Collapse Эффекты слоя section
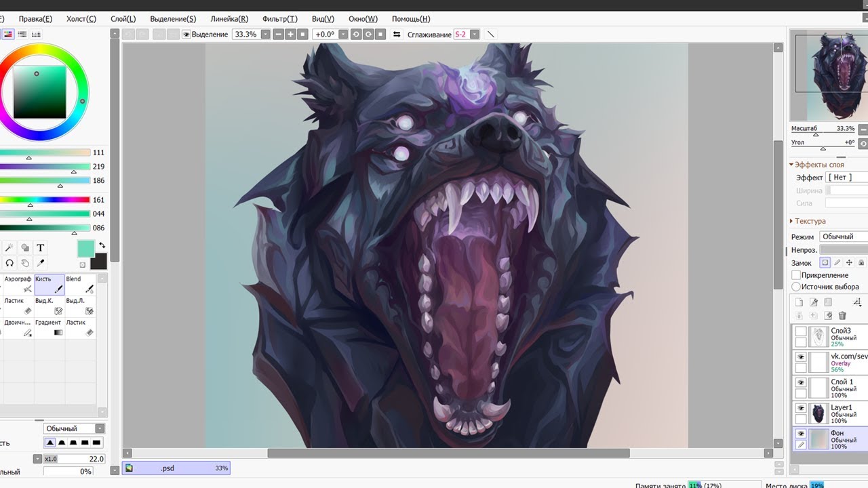Image resolution: width=868 pixels, height=488 pixels. 817,165
